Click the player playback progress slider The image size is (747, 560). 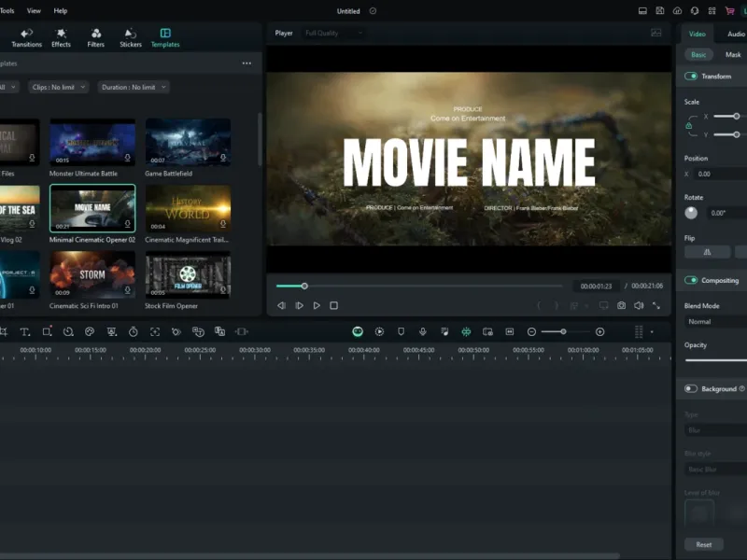pos(419,287)
